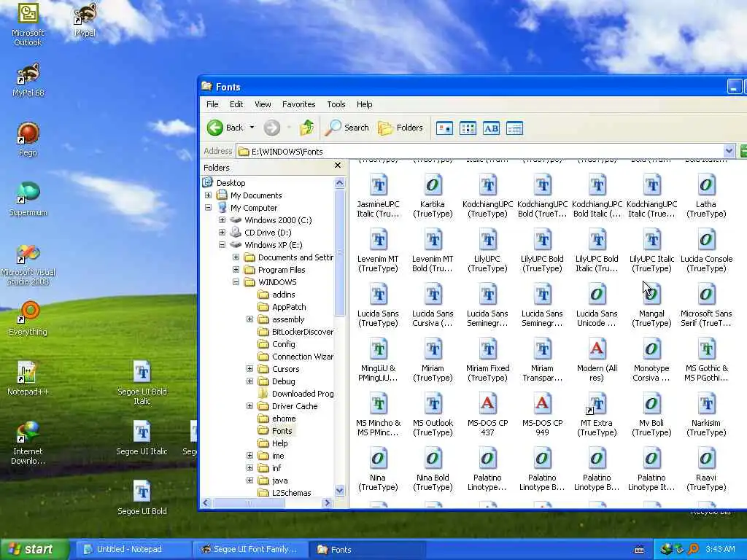Select Segoe UI Bold desktop font file
This screenshot has width=747, height=560.
point(142,498)
